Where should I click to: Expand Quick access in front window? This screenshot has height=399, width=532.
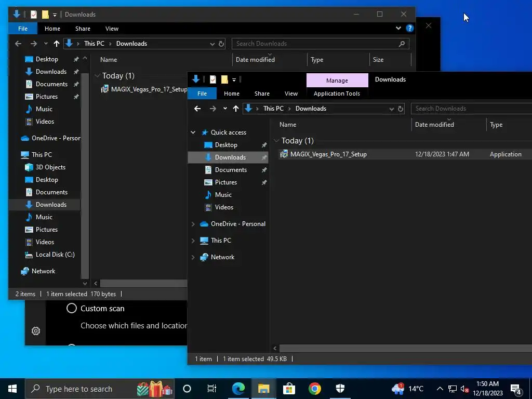[x=193, y=132]
